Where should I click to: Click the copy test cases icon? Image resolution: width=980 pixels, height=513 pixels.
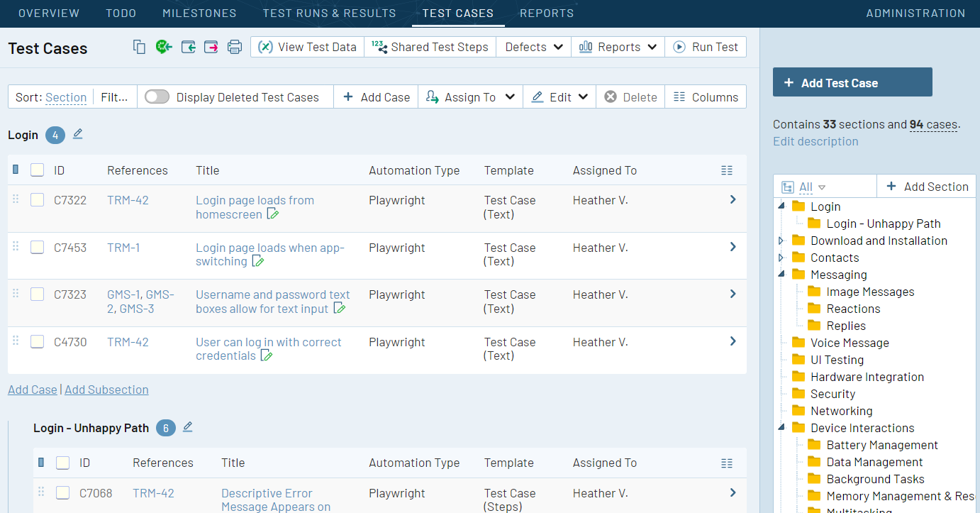(139, 46)
